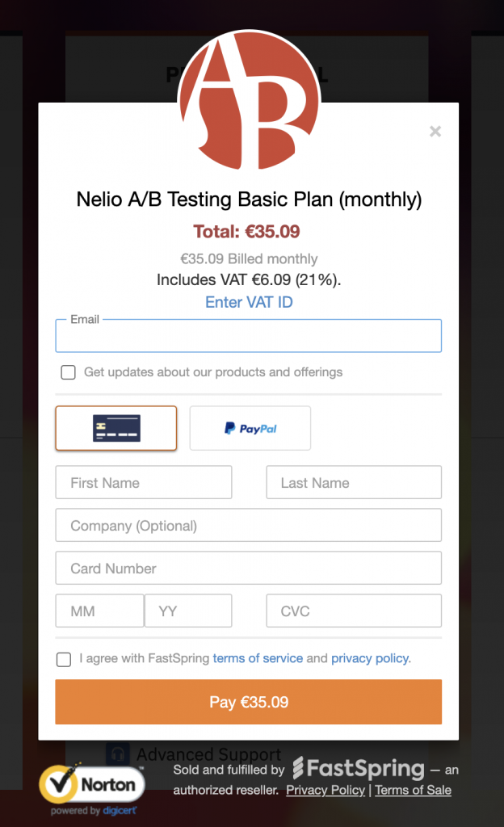Click the Card Number field
504x827 pixels.
coord(248,568)
